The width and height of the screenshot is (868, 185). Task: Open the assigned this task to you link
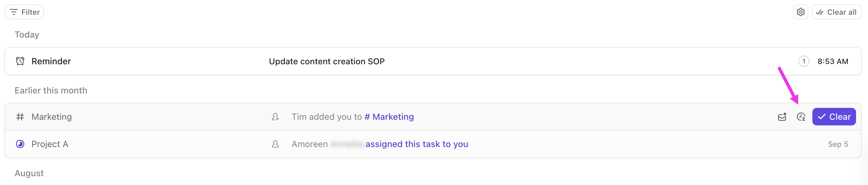click(x=416, y=144)
